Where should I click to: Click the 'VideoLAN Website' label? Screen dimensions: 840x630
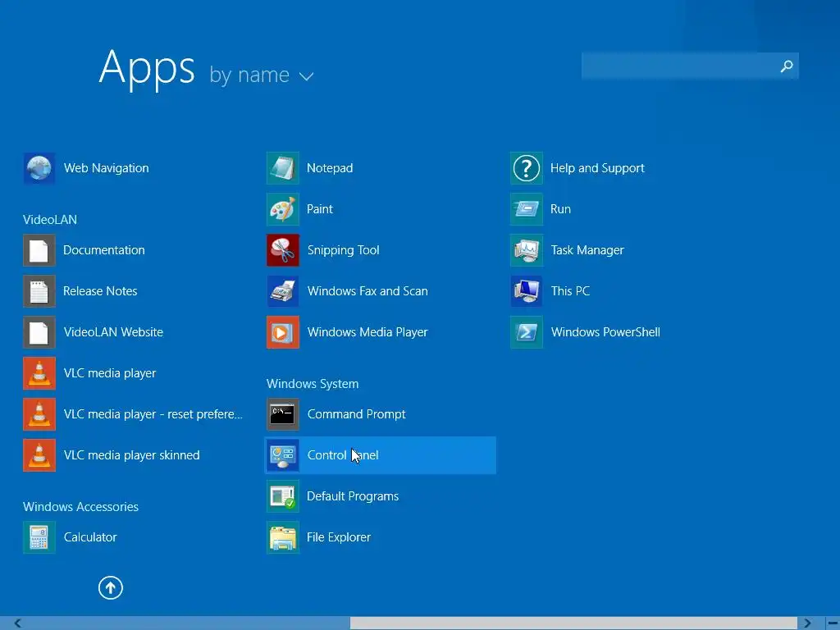(x=113, y=332)
